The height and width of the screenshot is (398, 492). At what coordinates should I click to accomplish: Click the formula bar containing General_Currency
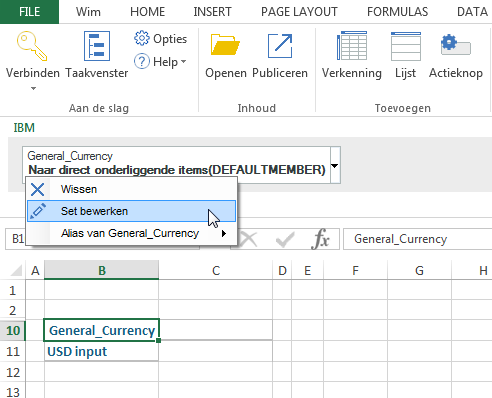pos(417,239)
